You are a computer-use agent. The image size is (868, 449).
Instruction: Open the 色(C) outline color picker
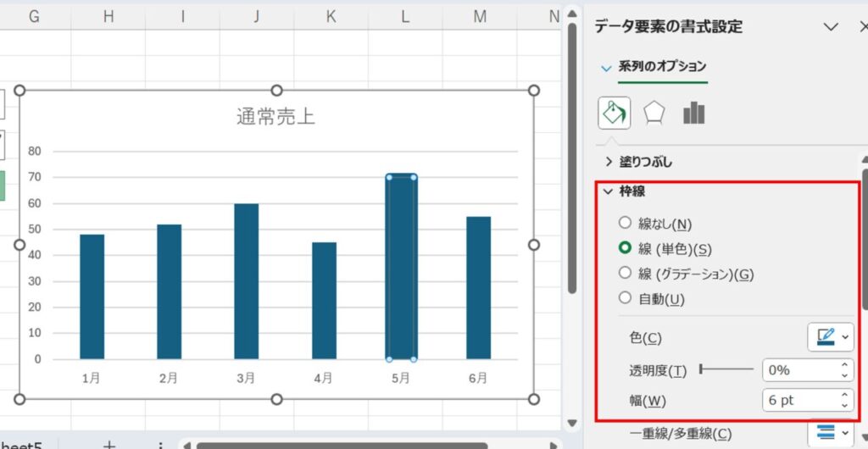[x=831, y=337]
